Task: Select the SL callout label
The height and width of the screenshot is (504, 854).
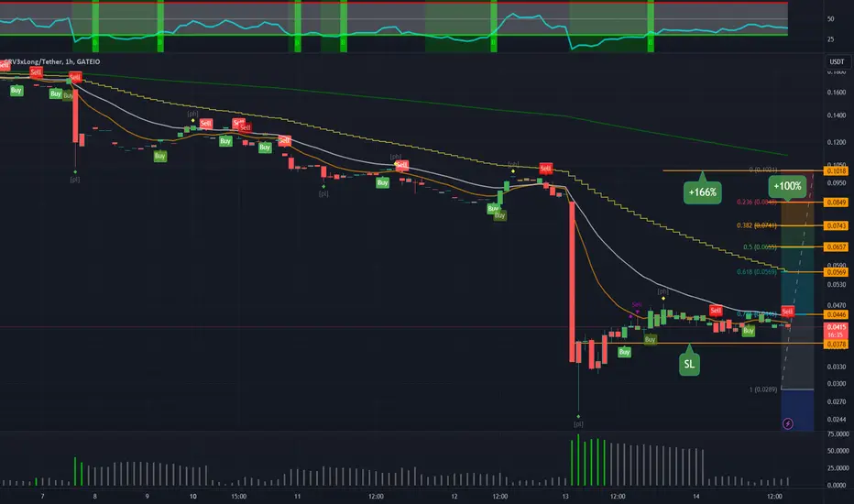Action: point(689,364)
